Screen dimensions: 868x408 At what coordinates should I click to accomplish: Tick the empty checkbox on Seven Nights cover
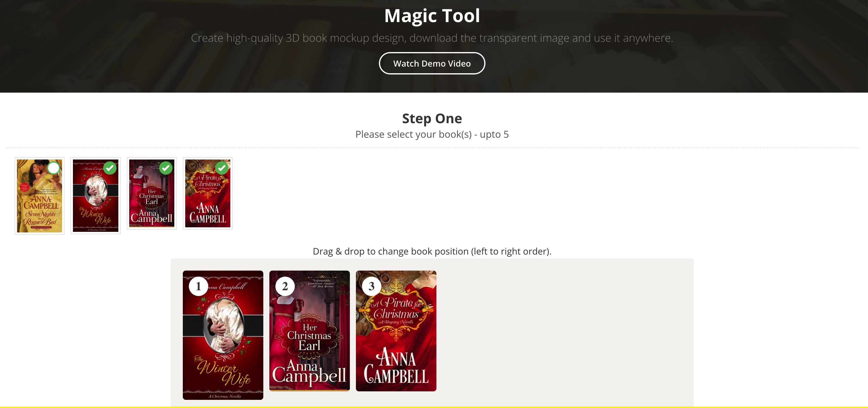[x=54, y=168]
